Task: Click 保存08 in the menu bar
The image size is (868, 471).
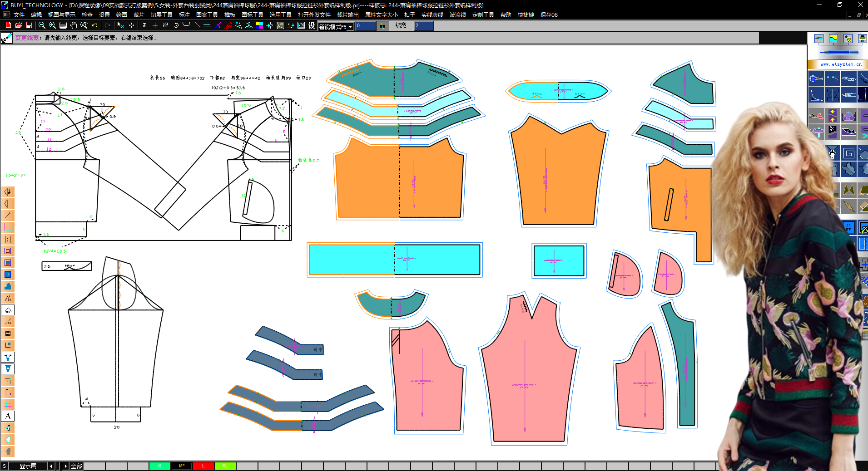Action: [x=549, y=15]
